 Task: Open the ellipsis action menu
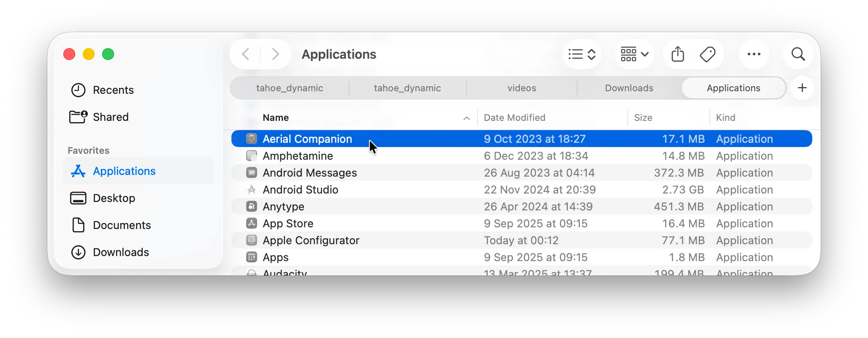click(754, 54)
